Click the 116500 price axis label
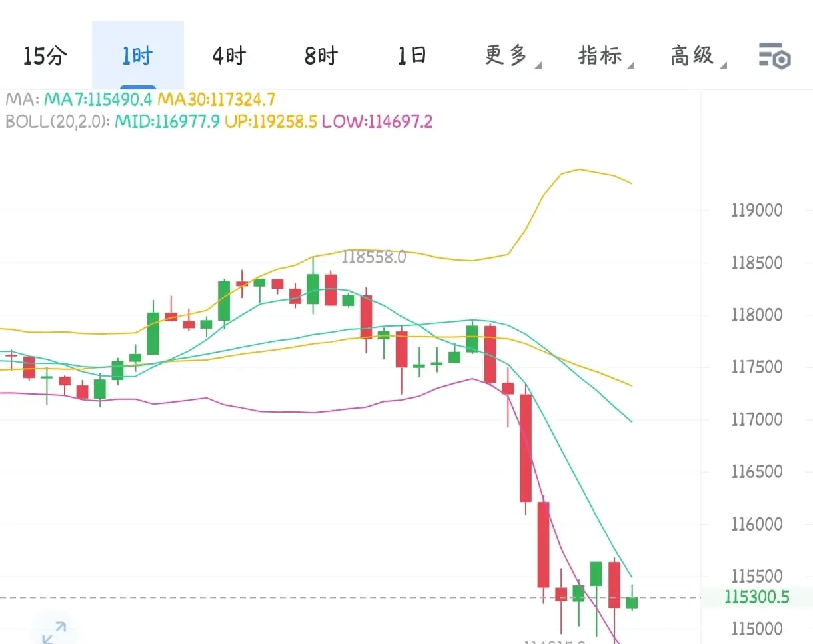Viewport: 813px width, 644px height. [756, 472]
